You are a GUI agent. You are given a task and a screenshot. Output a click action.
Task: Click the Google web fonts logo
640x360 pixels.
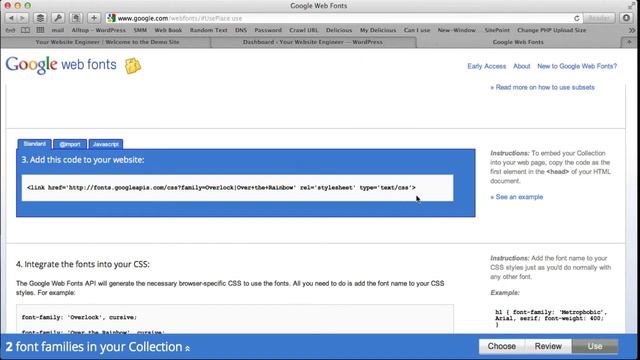(x=61, y=65)
